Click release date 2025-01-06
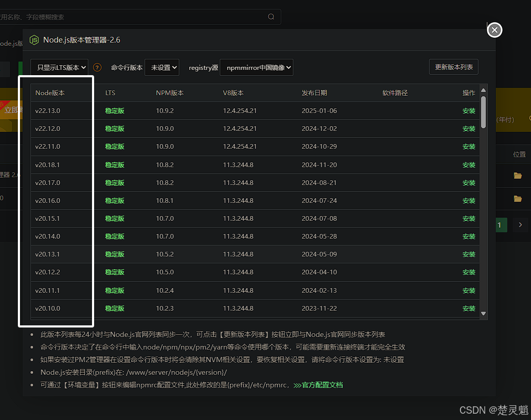Viewport: 531px width, 420px height. point(319,111)
